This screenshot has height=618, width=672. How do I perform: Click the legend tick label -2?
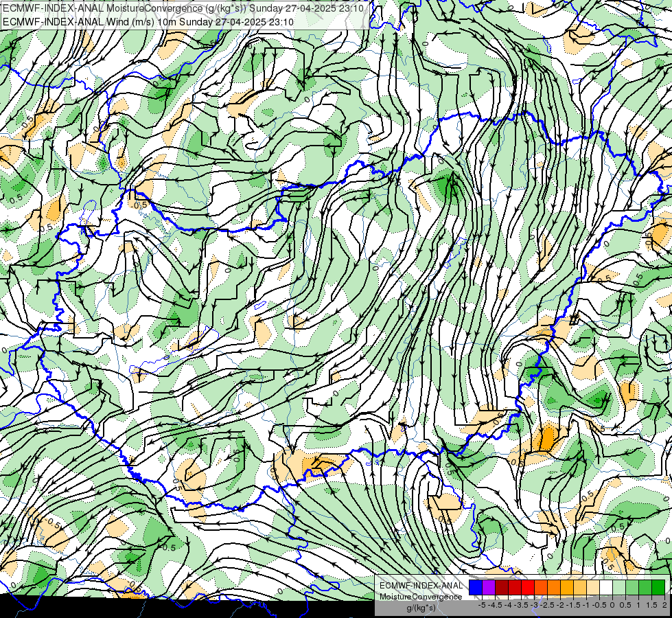[560, 605]
